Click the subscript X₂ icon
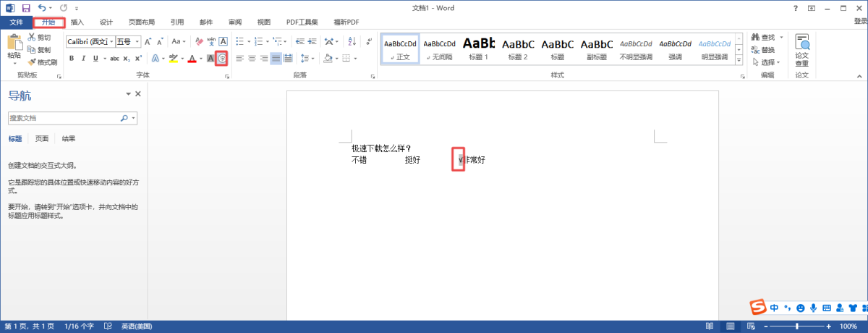Screen dimensions: 868x333 127,59
